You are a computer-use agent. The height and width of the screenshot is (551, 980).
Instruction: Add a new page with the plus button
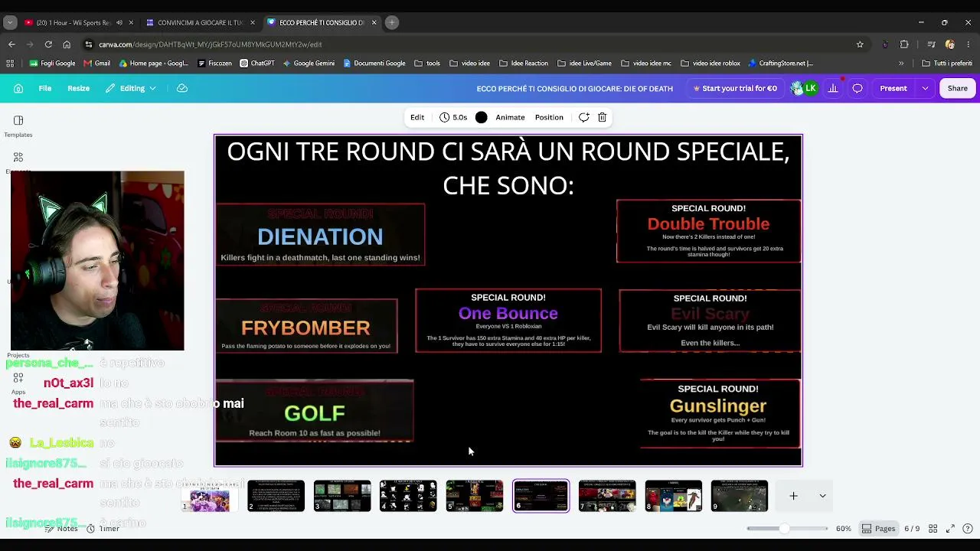click(794, 496)
